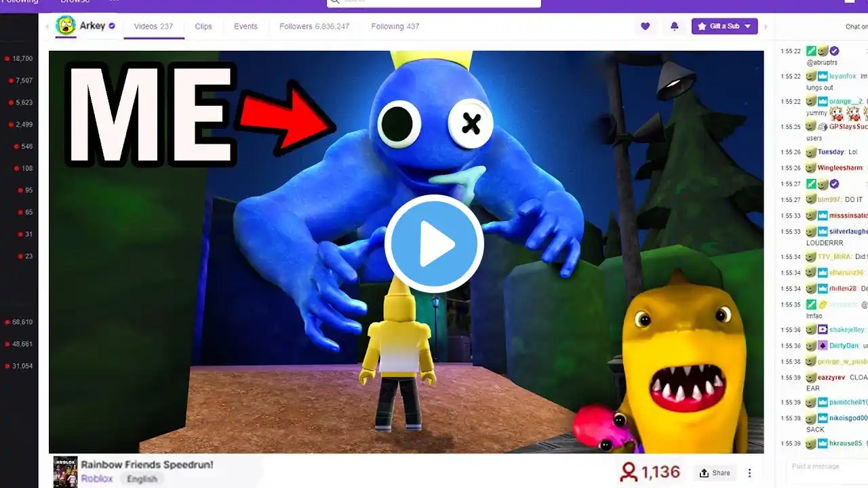Click the search magnifier icon

pos(336,2)
